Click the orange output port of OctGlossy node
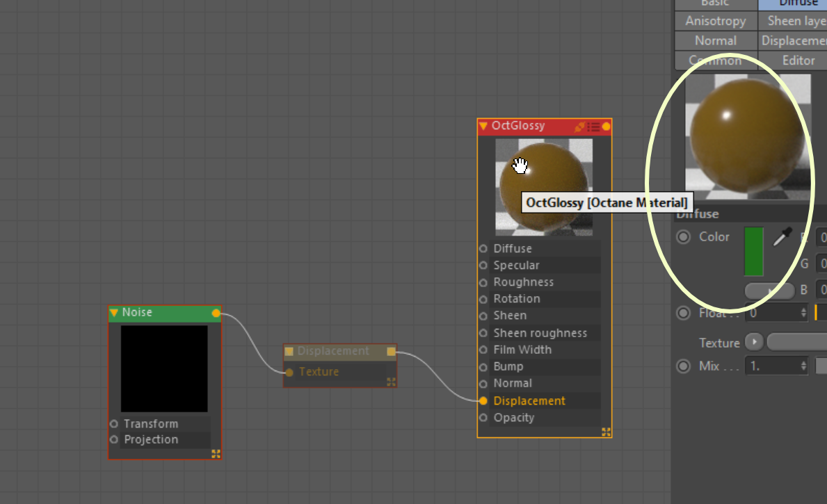 point(606,127)
